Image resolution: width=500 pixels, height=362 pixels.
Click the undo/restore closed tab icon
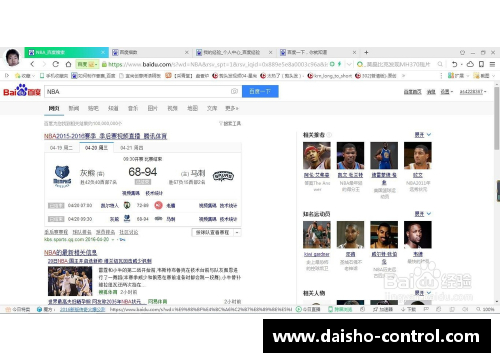tap(454, 64)
